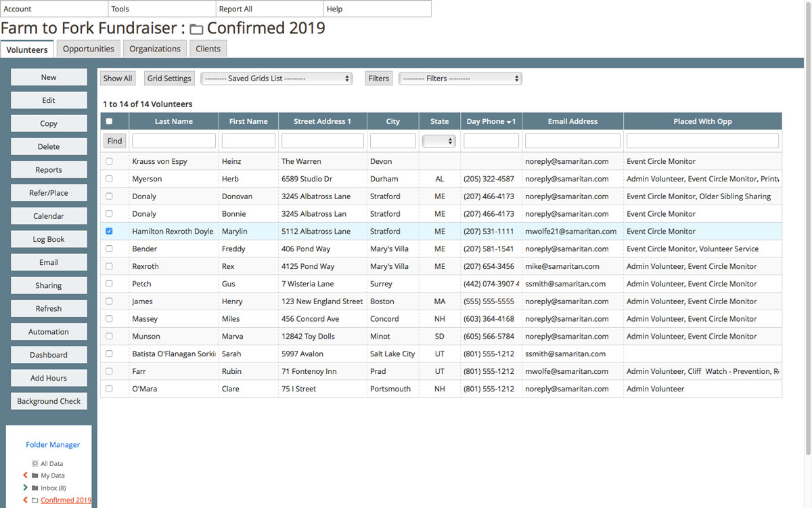Select the checkbox for Donovan Donaly
Screen dimensions: 812x508
click(x=109, y=196)
